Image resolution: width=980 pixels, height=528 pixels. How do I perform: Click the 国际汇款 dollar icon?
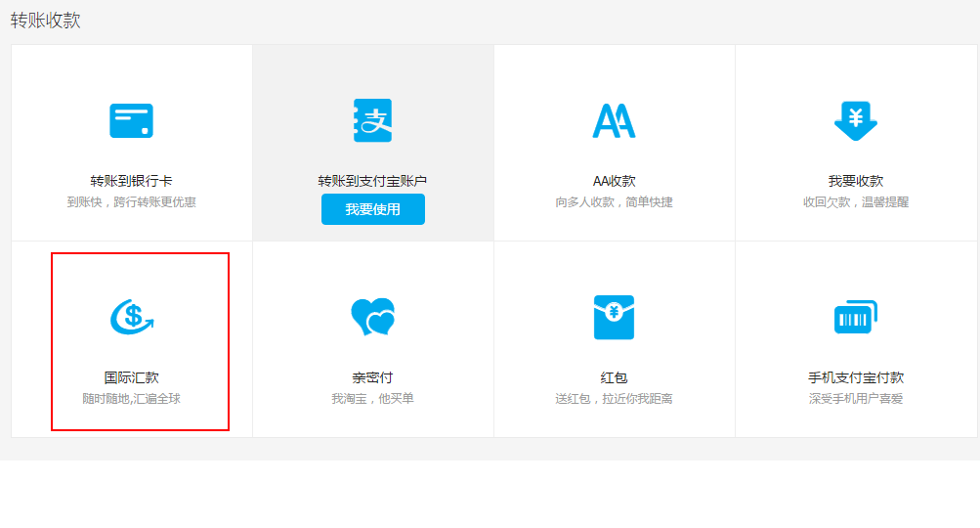(x=132, y=317)
